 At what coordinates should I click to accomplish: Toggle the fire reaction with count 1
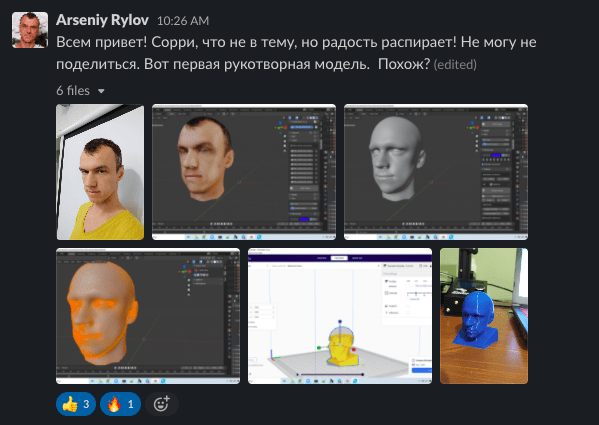pos(120,404)
